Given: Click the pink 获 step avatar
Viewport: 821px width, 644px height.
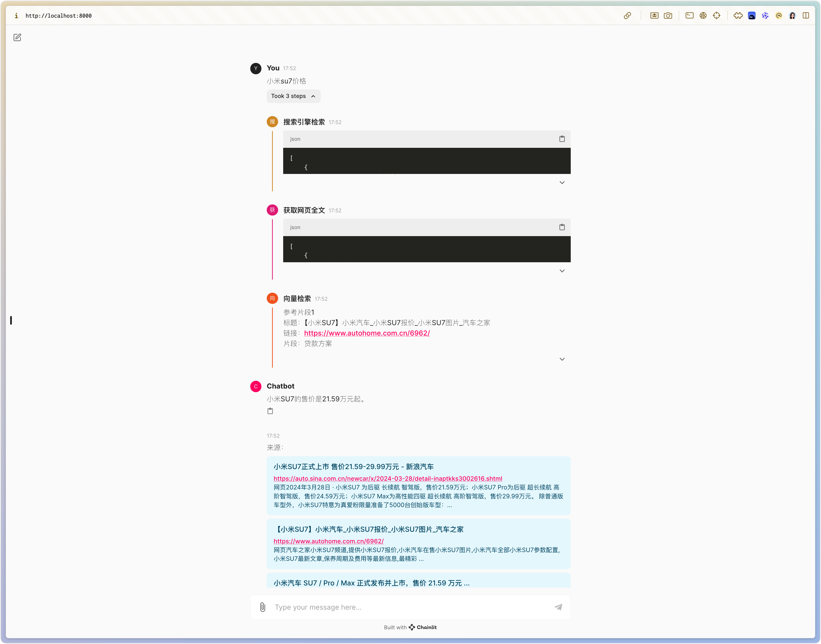Looking at the screenshot, I should tap(272, 210).
